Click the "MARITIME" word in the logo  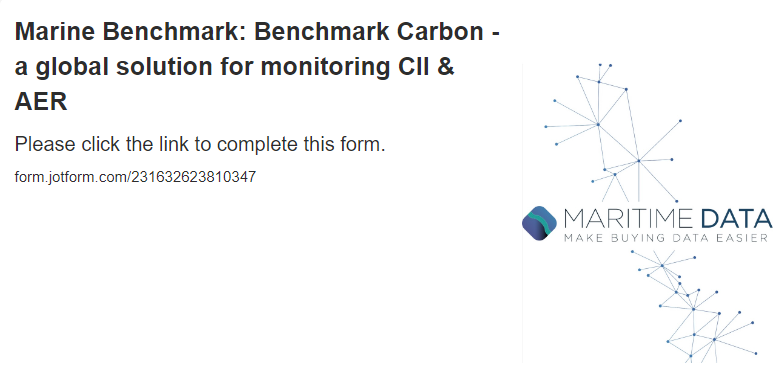628,219
